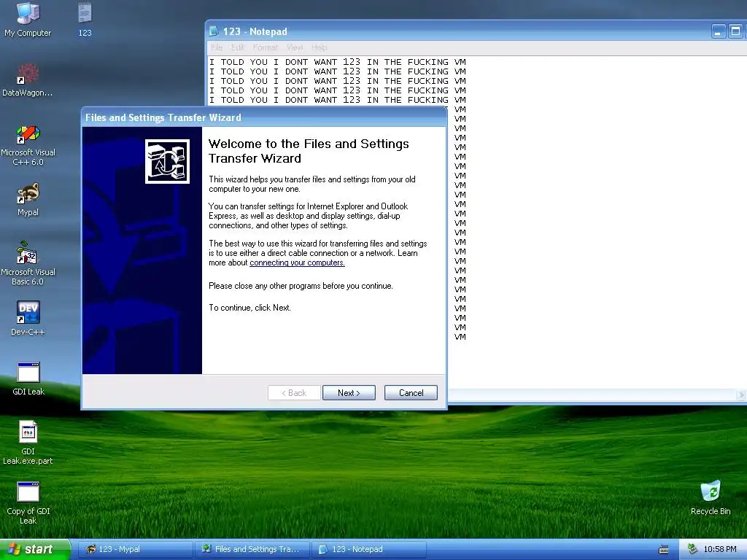747x560 pixels.
Task: Open the 123 text file desktop icon
Action: 85,19
